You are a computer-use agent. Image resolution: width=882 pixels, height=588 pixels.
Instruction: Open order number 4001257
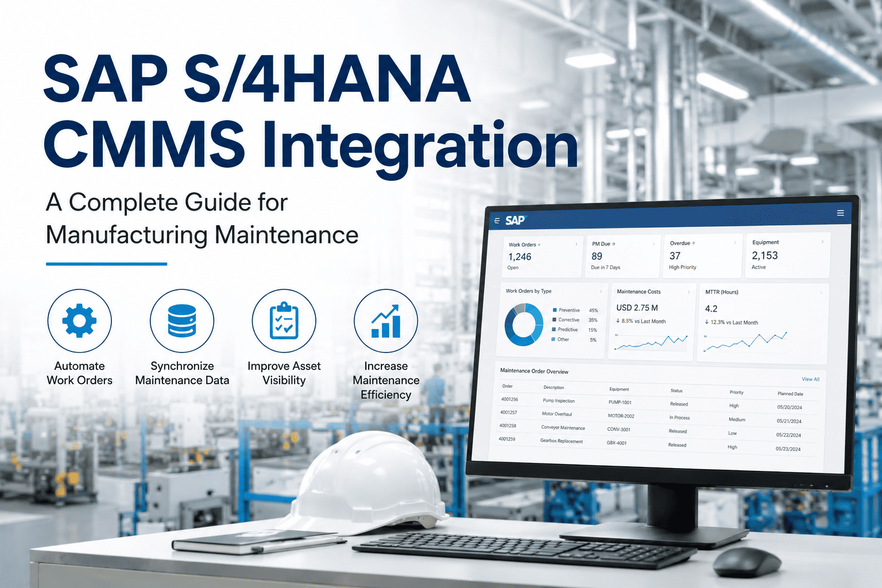(508, 412)
